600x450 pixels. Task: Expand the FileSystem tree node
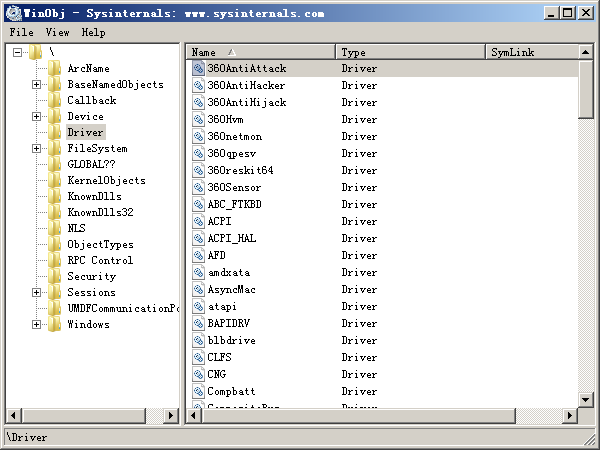point(36,148)
